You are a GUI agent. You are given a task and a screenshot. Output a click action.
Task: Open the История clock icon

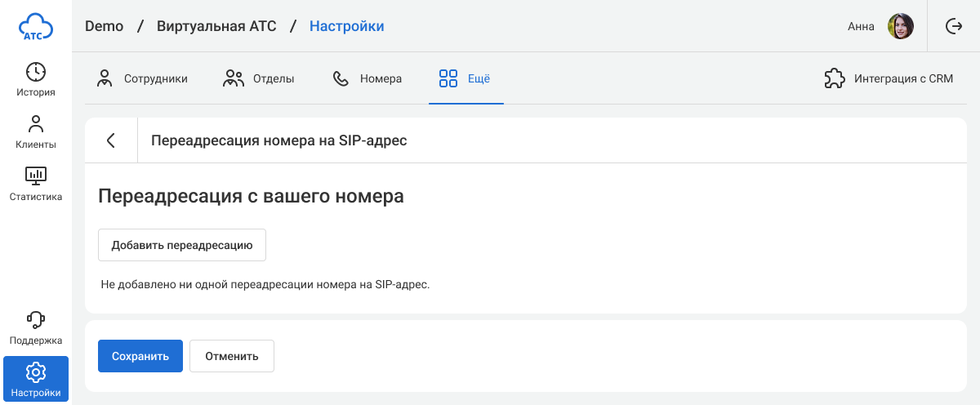[36, 72]
